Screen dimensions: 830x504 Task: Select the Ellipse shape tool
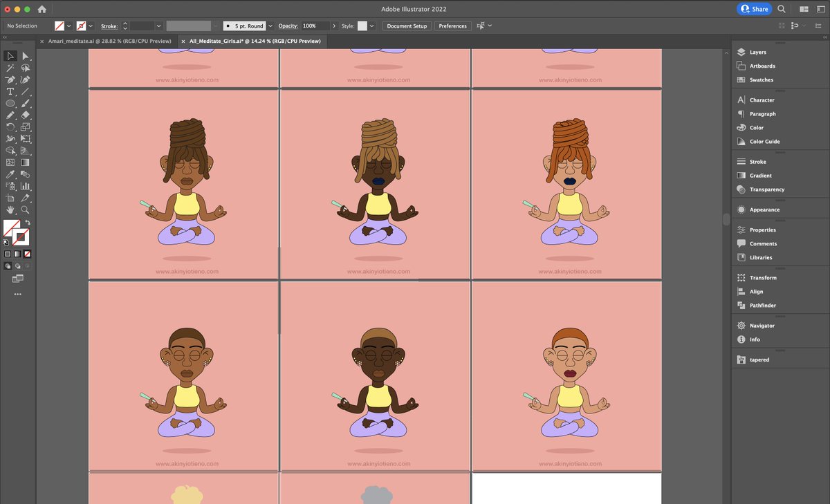(10, 103)
